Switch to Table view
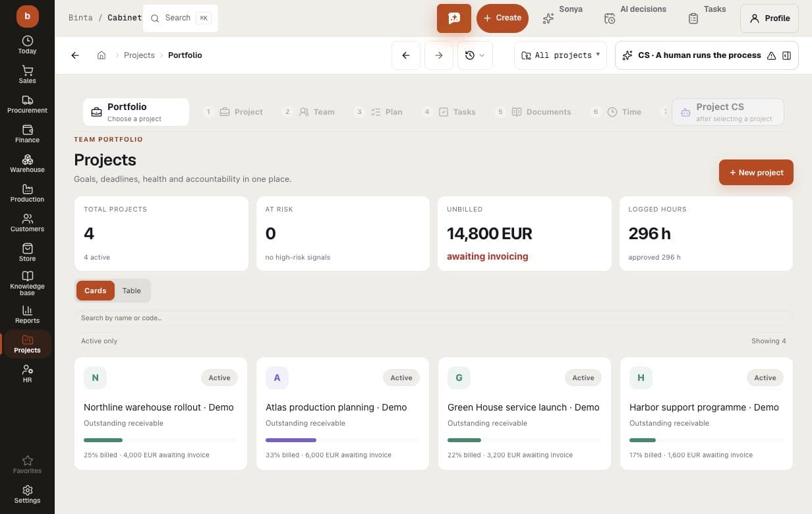Viewport: 812px width, 514px height. pyautogui.click(x=132, y=291)
